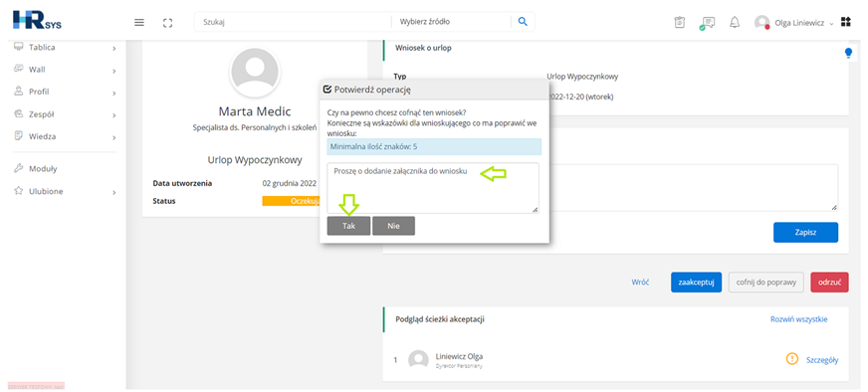
Task: Open the apps grid icon
Action: click(x=845, y=22)
